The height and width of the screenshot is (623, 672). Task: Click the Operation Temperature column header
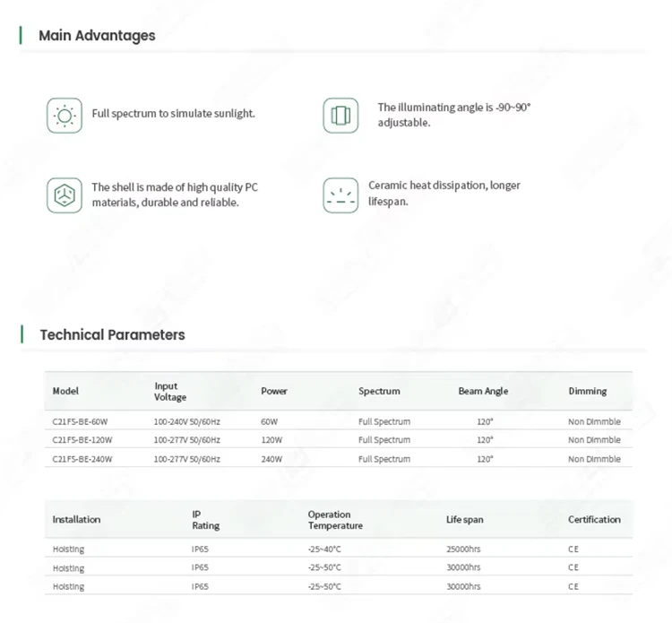335,520
